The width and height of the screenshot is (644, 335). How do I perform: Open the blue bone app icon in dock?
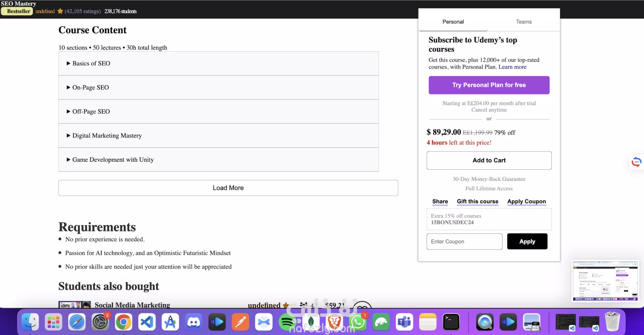(x=264, y=322)
